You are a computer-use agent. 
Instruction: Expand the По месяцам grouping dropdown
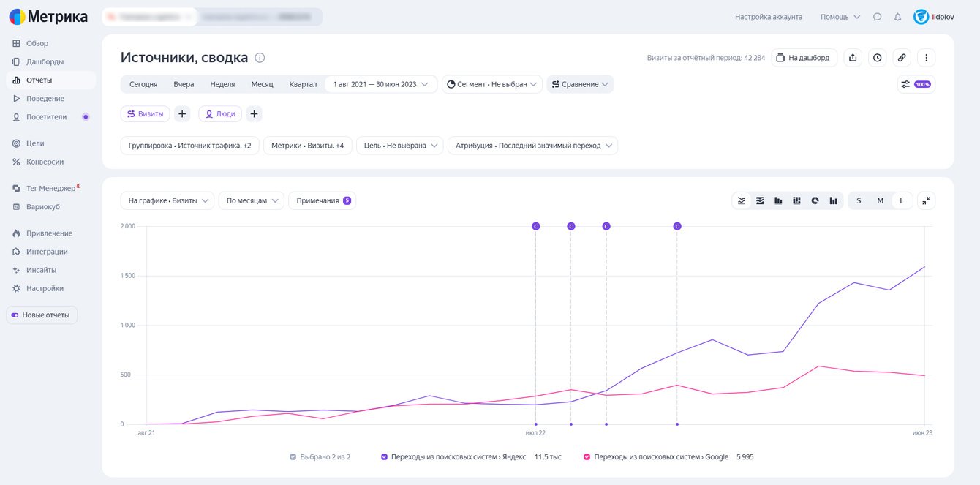pos(251,200)
